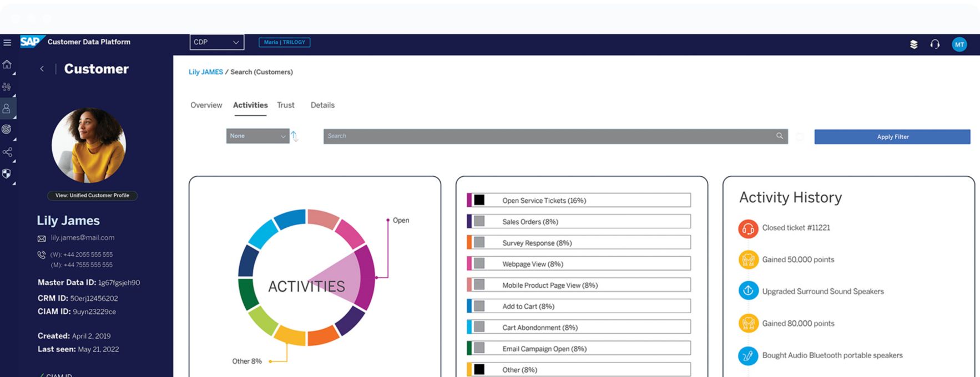Toggle the Open Service Tickets checkbox

click(x=479, y=200)
